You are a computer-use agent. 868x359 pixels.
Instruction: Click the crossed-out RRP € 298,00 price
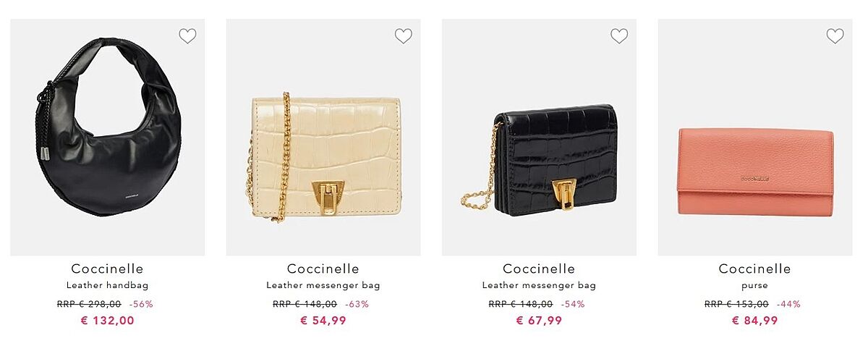tap(89, 304)
